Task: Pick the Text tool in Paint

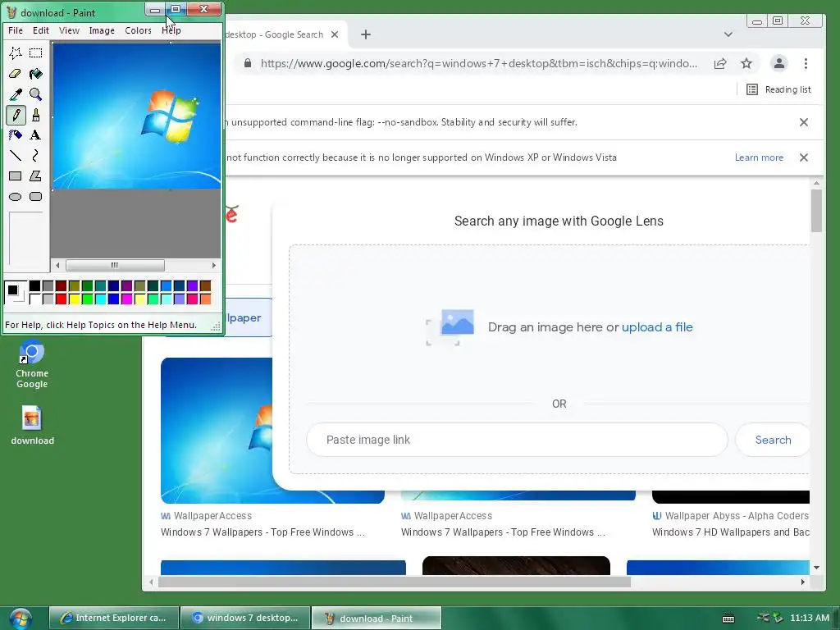Action: tap(36, 135)
